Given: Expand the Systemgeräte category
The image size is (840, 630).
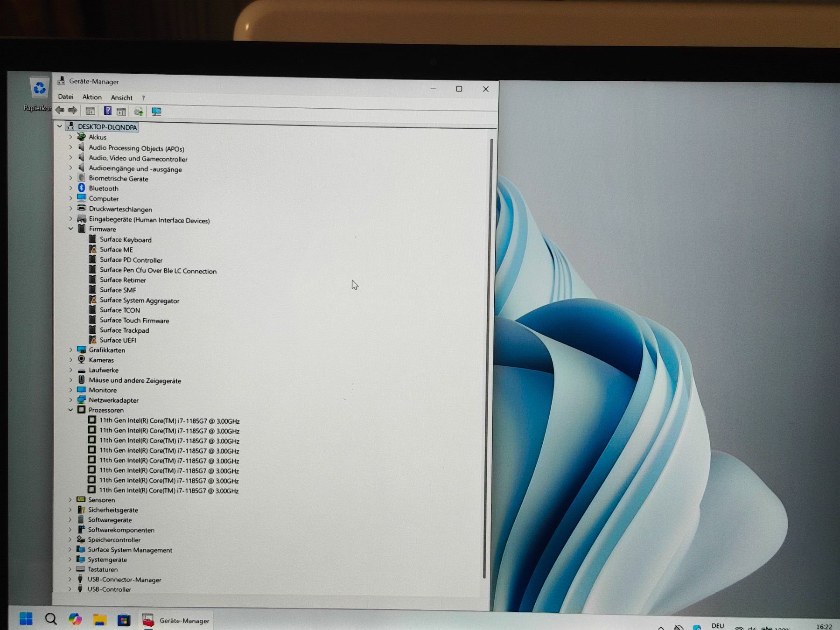Looking at the screenshot, I should click(70, 559).
